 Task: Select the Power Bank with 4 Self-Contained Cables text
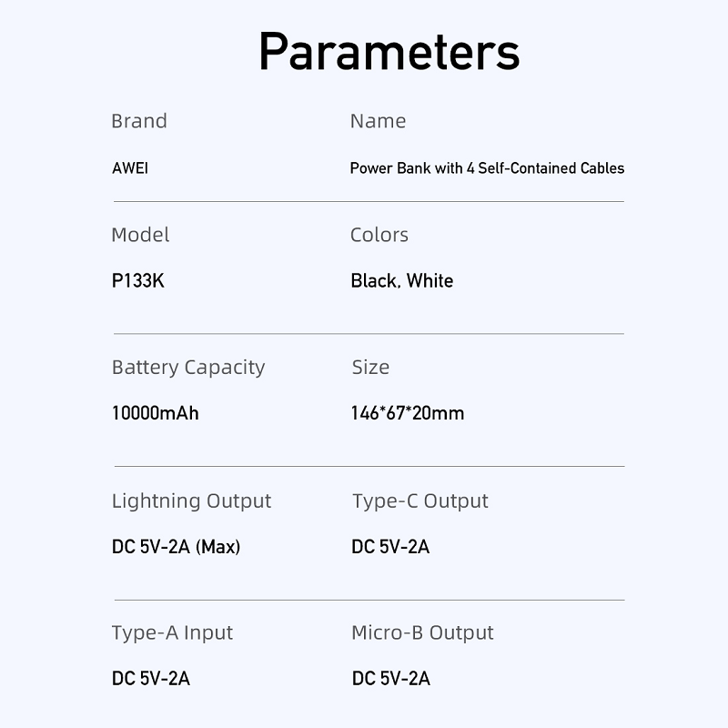point(487,168)
